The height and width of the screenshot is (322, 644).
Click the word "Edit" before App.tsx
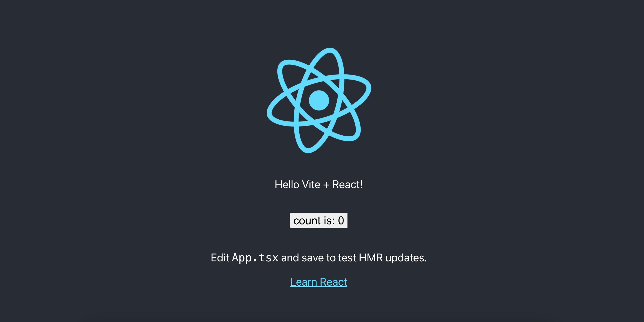(220, 258)
